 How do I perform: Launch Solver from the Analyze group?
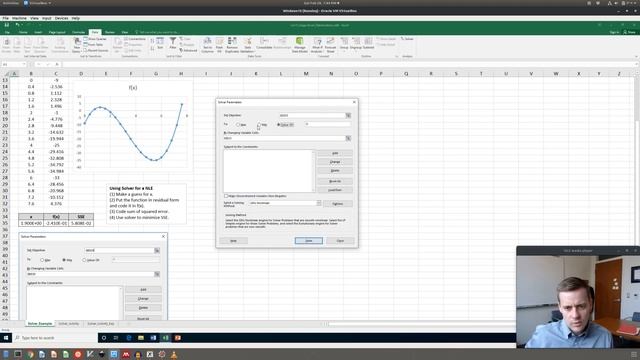pos(407,39)
